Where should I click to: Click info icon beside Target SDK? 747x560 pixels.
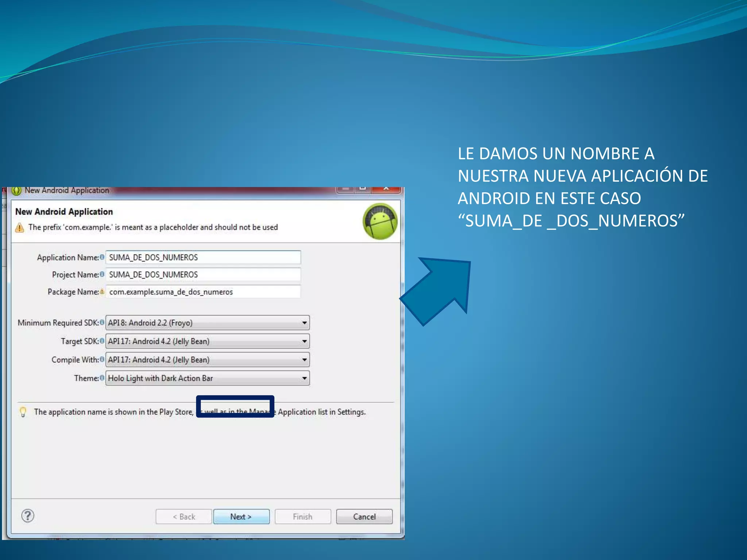[x=102, y=341]
